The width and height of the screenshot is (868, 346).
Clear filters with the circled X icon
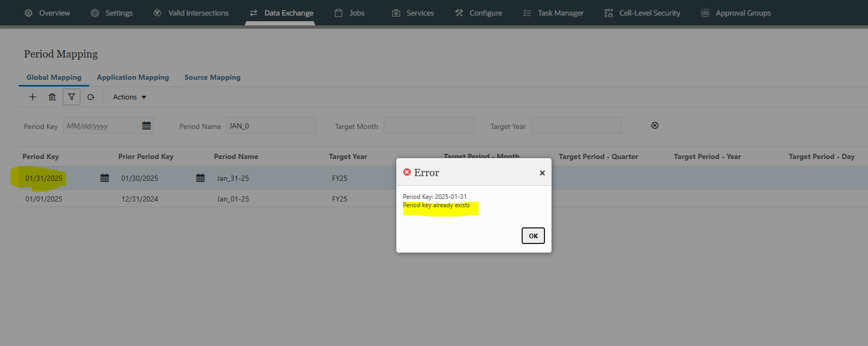[655, 125]
